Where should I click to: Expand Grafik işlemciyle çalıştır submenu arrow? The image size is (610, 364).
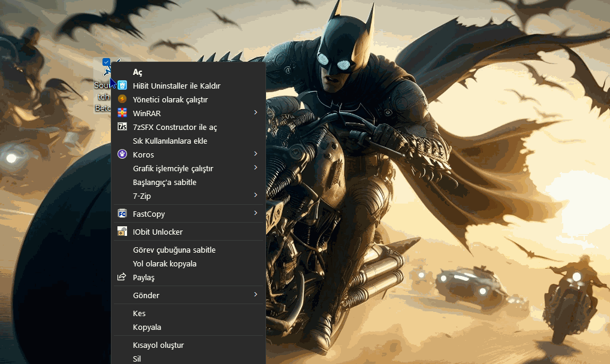point(256,168)
